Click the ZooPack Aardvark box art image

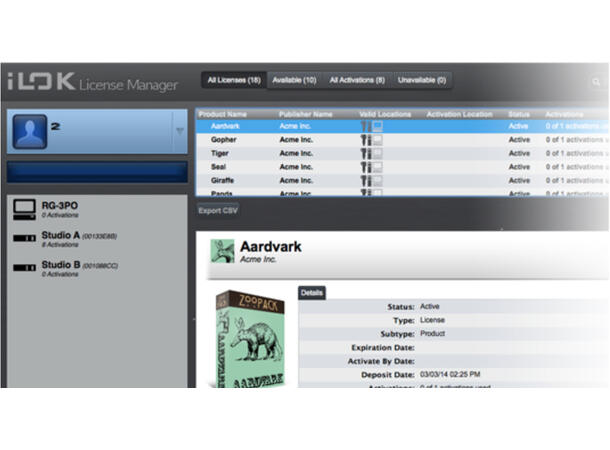[x=250, y=339]
